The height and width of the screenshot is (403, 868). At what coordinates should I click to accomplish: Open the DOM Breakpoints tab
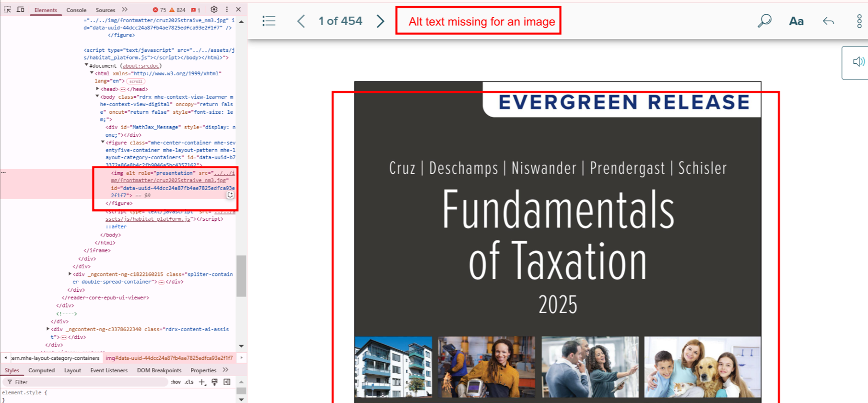coord(159,370)
